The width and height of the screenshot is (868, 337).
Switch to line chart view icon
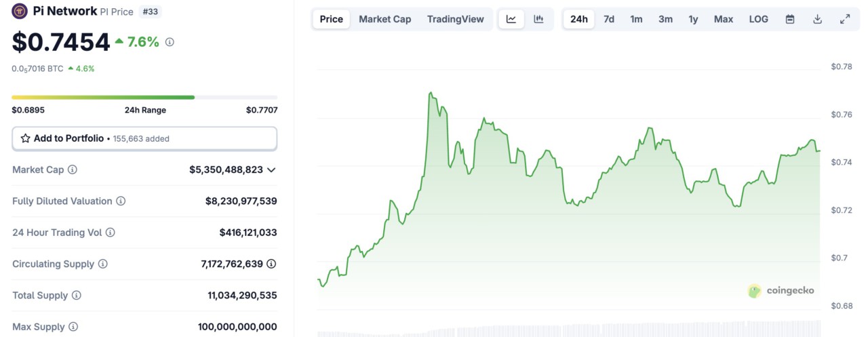click(x=511, y=19)
